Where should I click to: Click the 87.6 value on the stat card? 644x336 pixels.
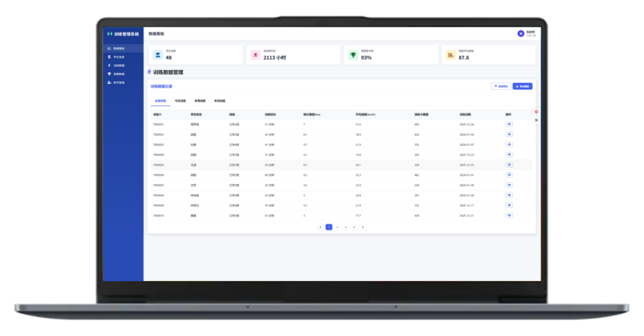463,57
